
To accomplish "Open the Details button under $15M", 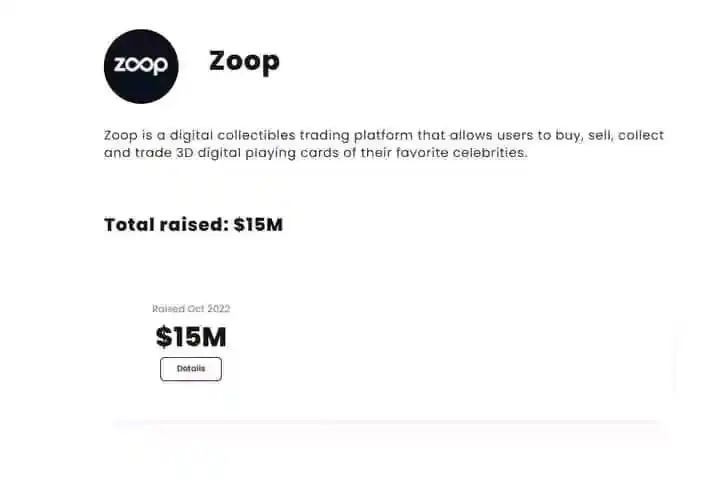I will pyautogui.click(x=191, y=369).
